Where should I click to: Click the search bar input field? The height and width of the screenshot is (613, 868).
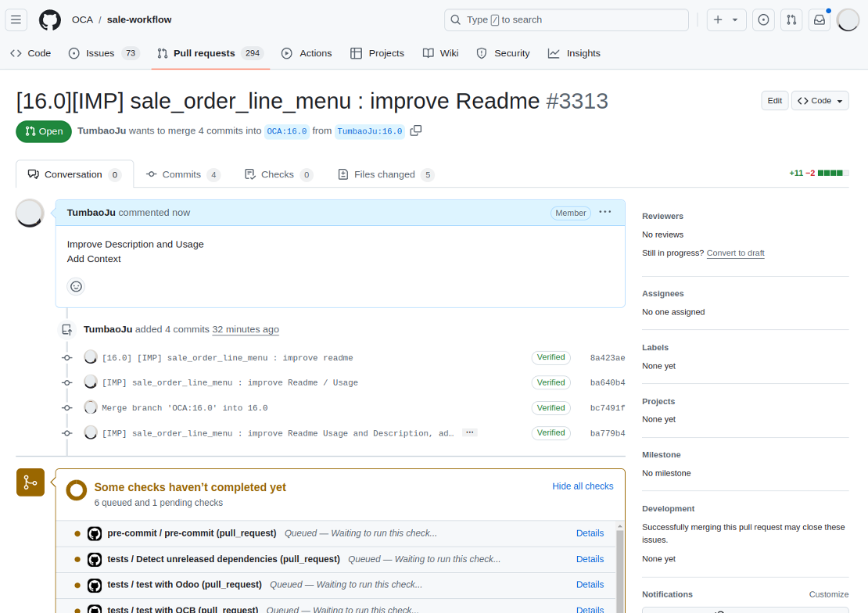(566, 20)
